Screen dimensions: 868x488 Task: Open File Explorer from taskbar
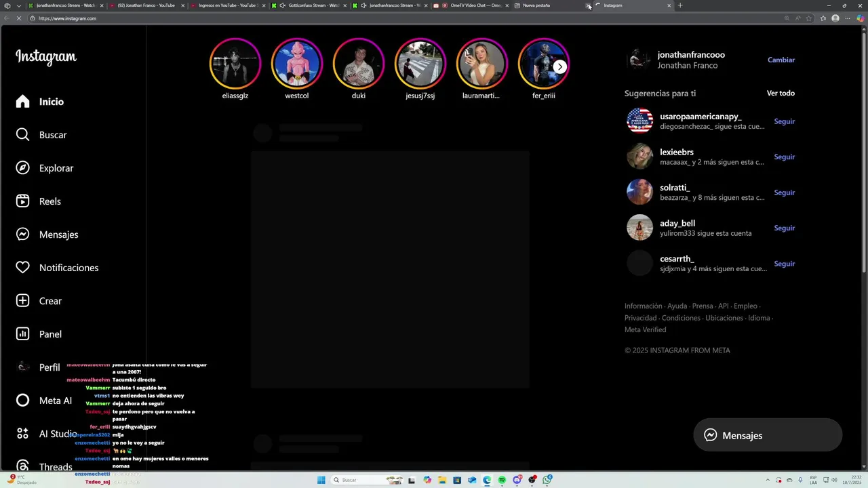click(442, 480)
